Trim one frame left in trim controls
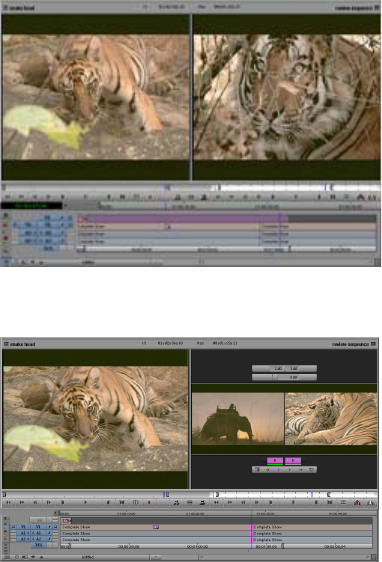The image size is (382, 562). click(x=278, y=470)
